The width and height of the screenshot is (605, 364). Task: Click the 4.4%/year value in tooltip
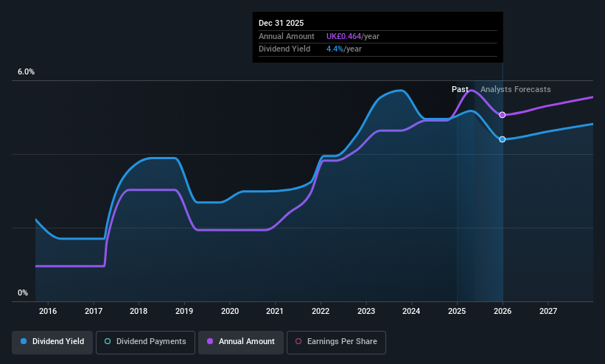(344, 49)
